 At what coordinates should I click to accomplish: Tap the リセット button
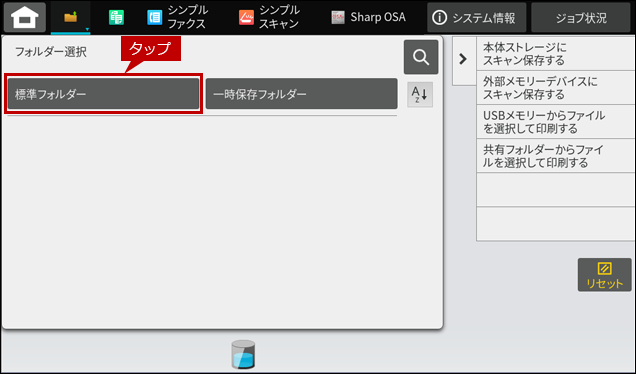click(604, 275)
